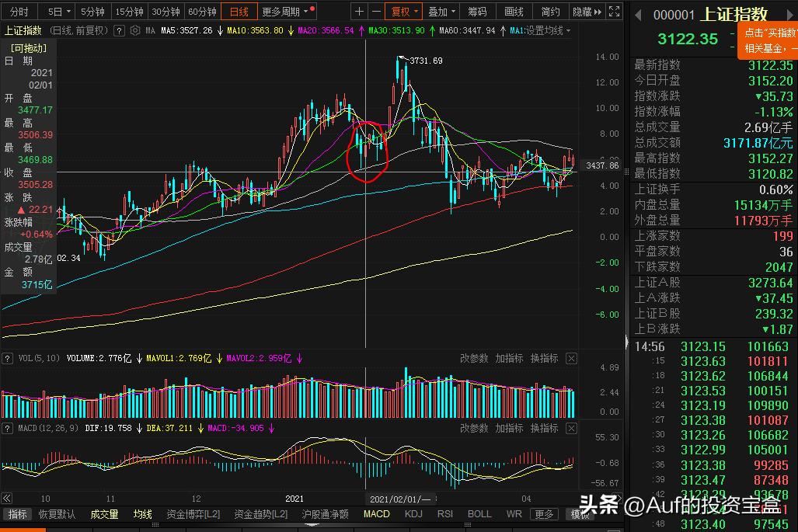Image resolution: width=798 pixels, height=532 pixels.
Task: Toggle 均线 moving average indicator
Action: pyautogui.click(x=142, y=514)
